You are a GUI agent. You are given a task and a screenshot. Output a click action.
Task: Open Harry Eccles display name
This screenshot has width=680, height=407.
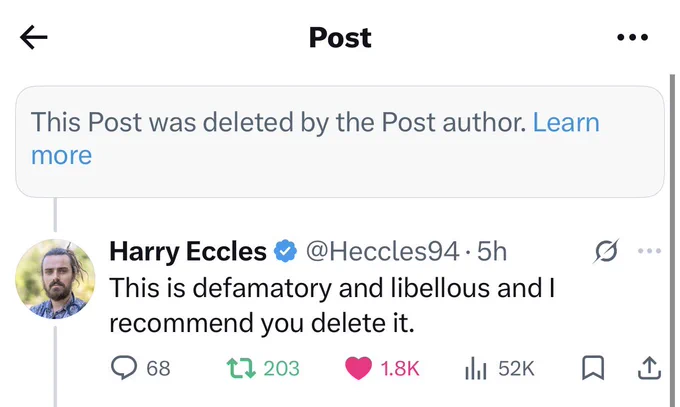pos(188,251)
